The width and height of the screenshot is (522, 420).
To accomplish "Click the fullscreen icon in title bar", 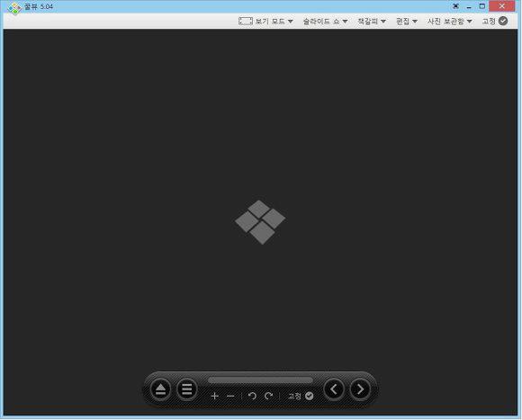I will coord(455,6).
